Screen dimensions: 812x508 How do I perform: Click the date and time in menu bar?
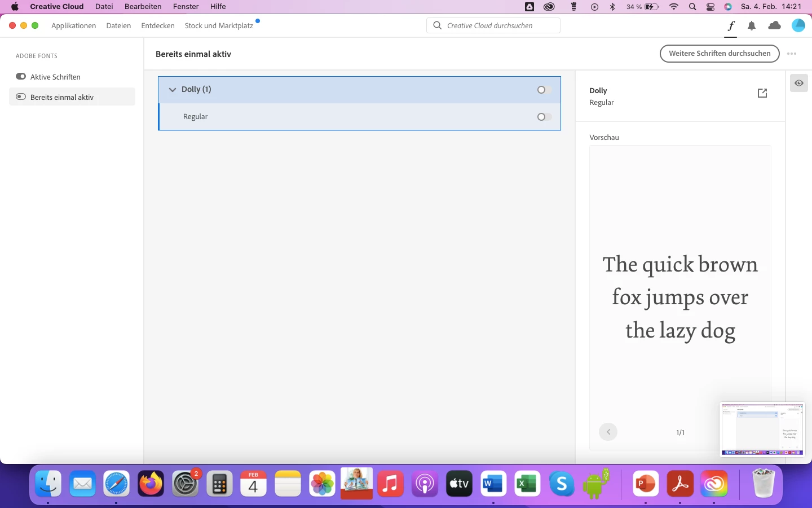click(771, 7)
